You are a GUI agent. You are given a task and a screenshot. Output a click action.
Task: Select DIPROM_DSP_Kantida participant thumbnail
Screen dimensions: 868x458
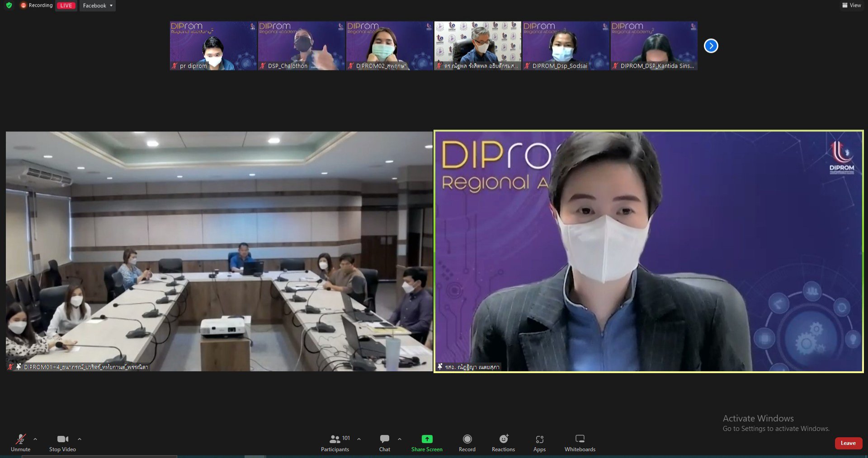654,46
